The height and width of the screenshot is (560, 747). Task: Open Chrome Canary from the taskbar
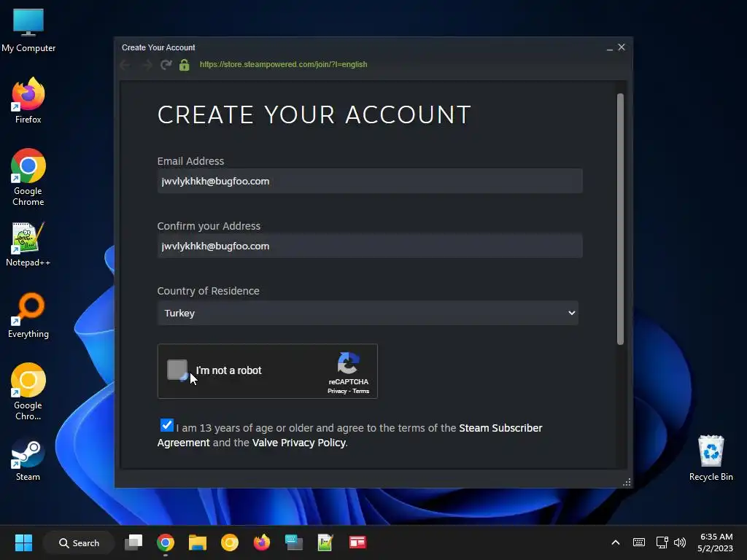[230, 542]
